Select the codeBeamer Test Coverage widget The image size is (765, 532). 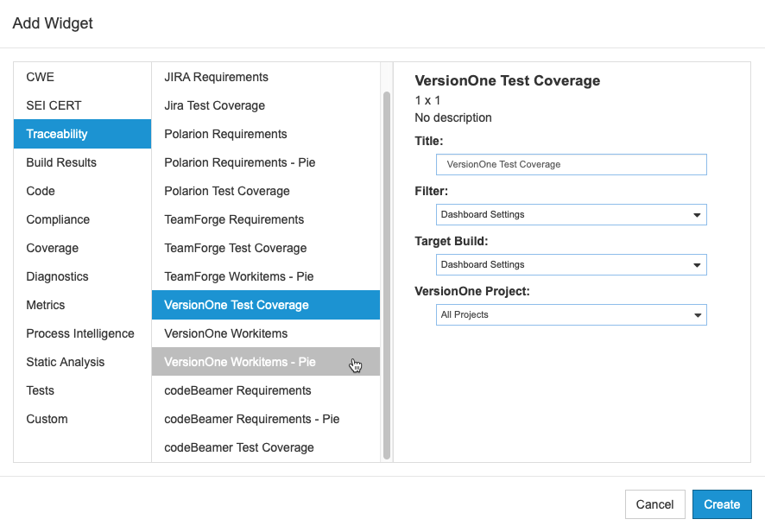[266, 447]
